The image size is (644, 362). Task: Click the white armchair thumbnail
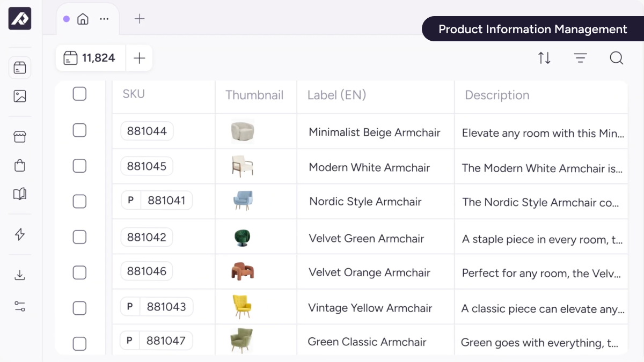242,166
